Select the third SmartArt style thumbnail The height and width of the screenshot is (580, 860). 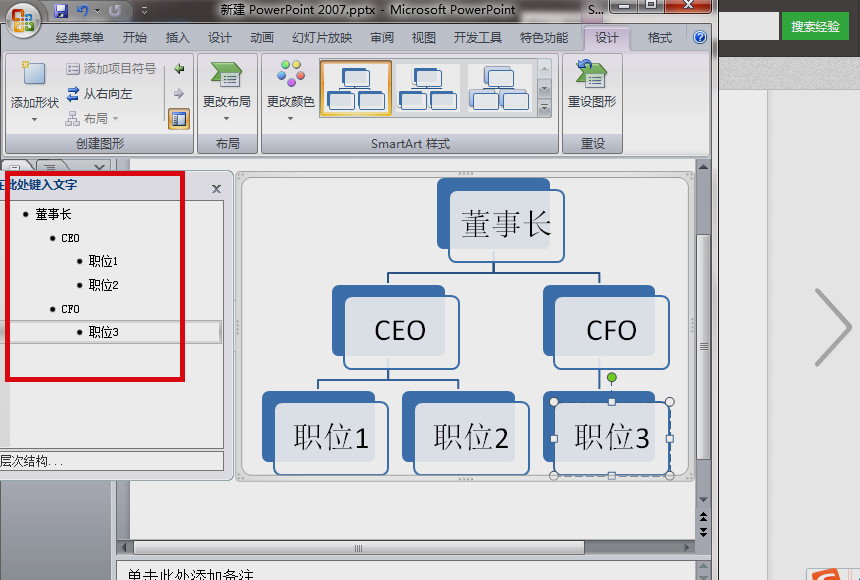[500, 88]
